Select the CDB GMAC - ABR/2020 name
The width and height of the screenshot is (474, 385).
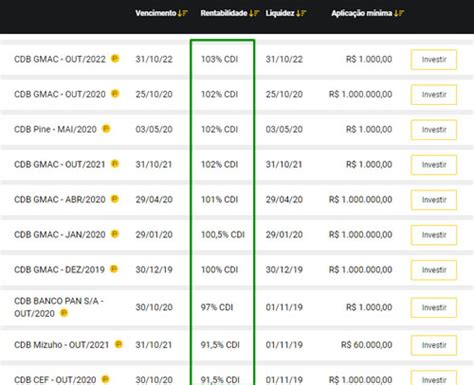pyautogui.click(x=60, y=199)
